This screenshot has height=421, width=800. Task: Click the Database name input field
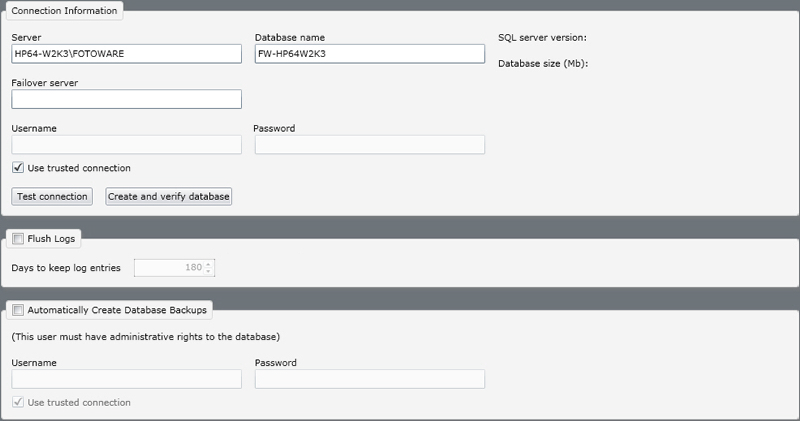[x=369, y=54]
